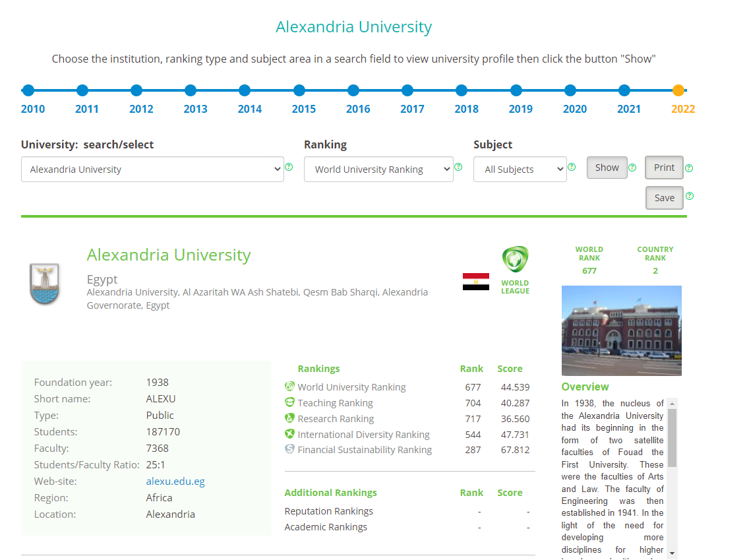Open the Subject dropdown
This screenshot has width=747, height=560.
pyautogui.click(x=520, y=169)
